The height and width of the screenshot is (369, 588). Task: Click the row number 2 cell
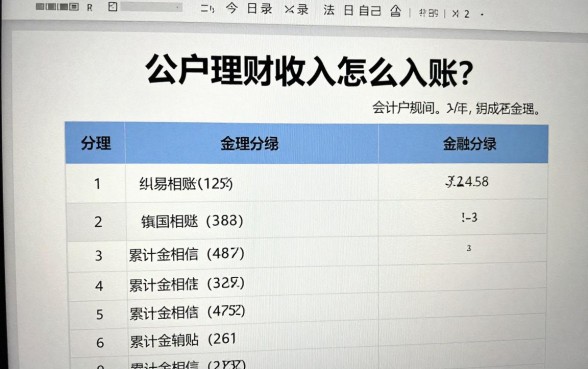pyautogui.click(x=98, y=222)
